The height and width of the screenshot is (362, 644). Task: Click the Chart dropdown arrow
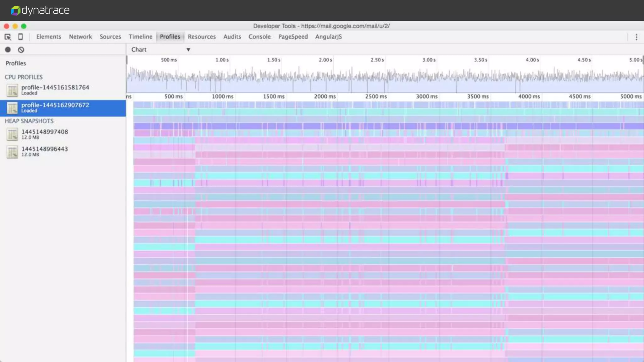[188, 50]
